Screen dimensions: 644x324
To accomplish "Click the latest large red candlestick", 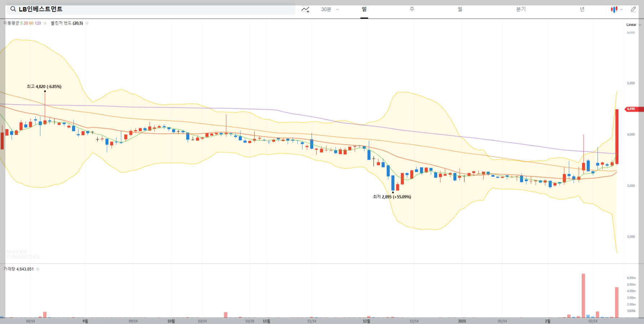I will click(617, 137).
